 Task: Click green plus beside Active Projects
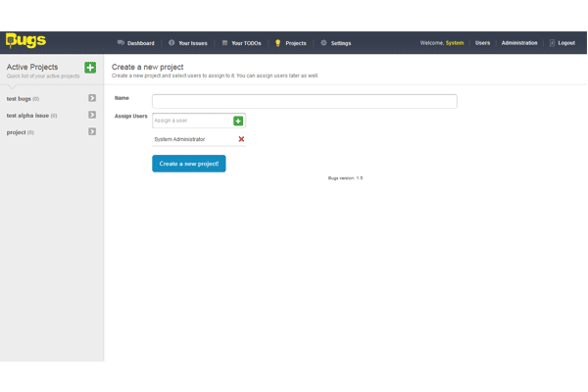pyautogui.click(x=90, y=68)
